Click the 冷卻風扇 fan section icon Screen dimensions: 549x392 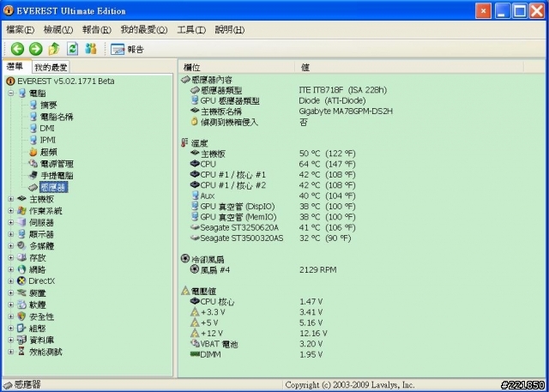coord(185,259)
